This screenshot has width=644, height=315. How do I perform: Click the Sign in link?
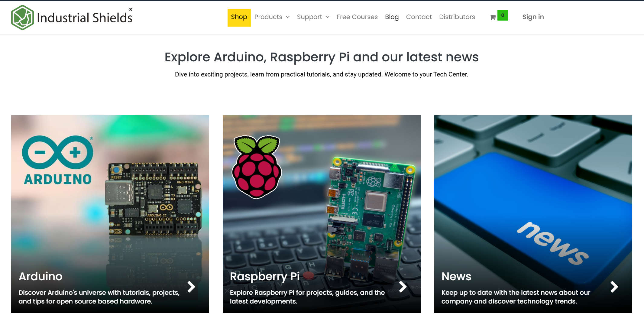coord(533,17)
